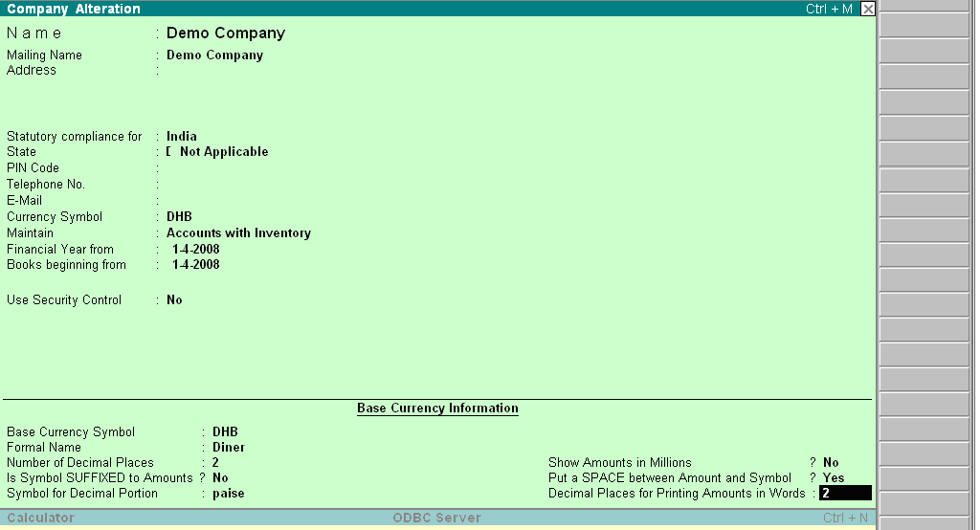Edit the Mailing Name value Demo Company
The width and height of the screenshot is (980, 530).
[214, 55]
